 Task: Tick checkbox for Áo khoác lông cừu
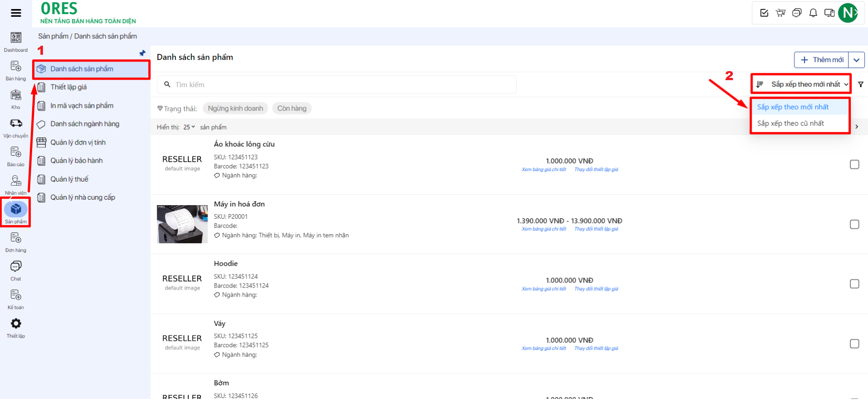coord(854,164)
